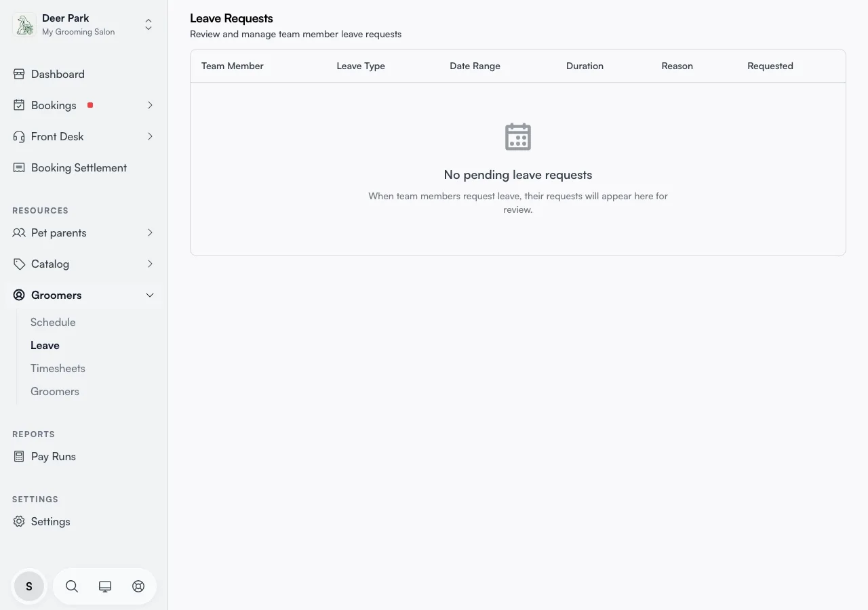Open the salon switcher chevrons
Screen dimensions: 868x610
[x=149, y=25]
